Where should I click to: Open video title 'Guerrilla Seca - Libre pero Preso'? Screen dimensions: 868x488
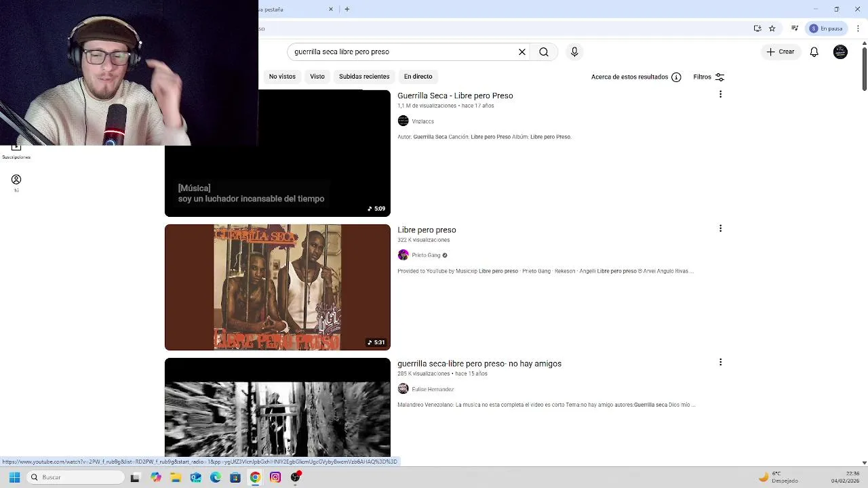pos(455,96)
